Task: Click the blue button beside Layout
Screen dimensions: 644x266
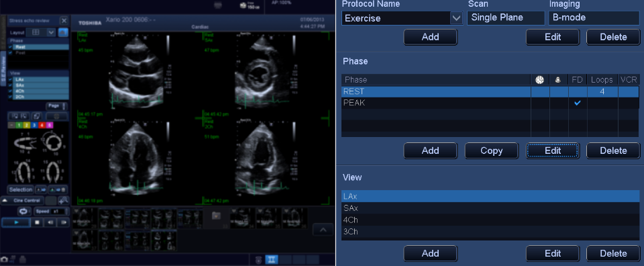Action: pyautogui.click(x=63, y=32)
